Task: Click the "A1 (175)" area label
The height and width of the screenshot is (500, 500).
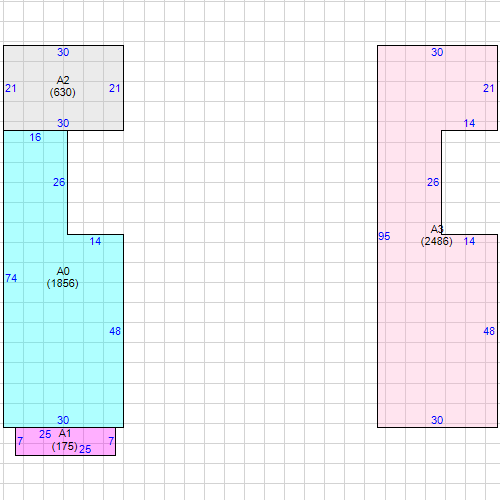Action: click(x=65, y=440)
